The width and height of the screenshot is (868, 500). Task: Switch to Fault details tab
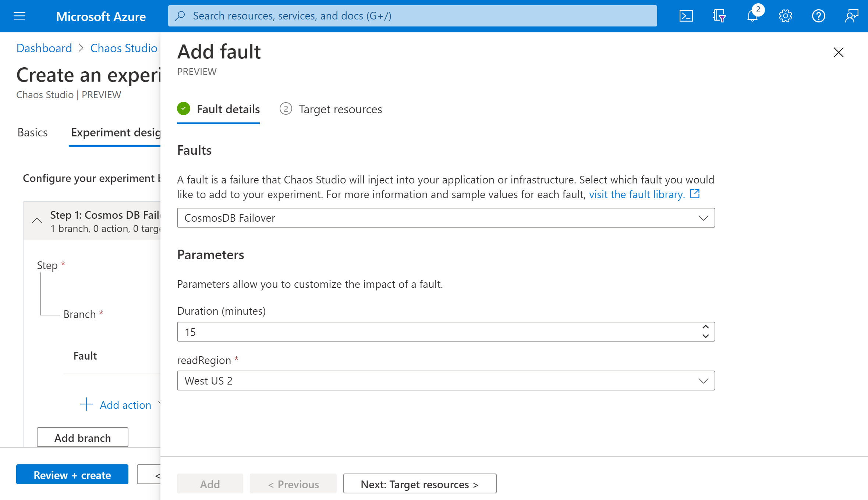pos(229,109)
